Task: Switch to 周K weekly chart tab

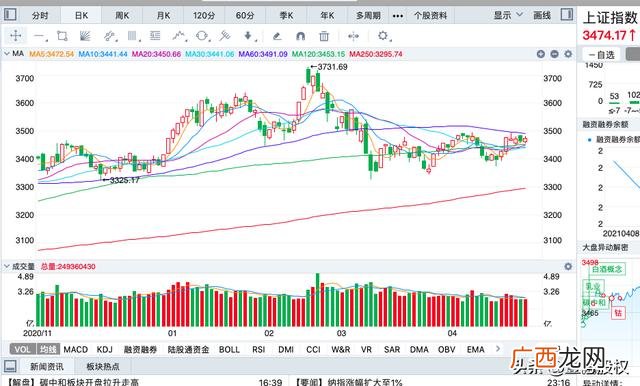Action: (122, 16)
